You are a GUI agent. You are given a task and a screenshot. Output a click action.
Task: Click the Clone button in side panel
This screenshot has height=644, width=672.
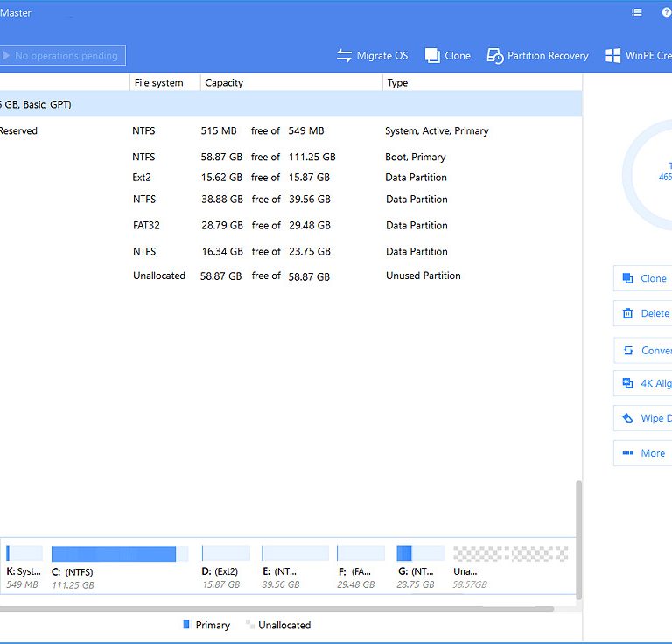(x=643, y=278)
